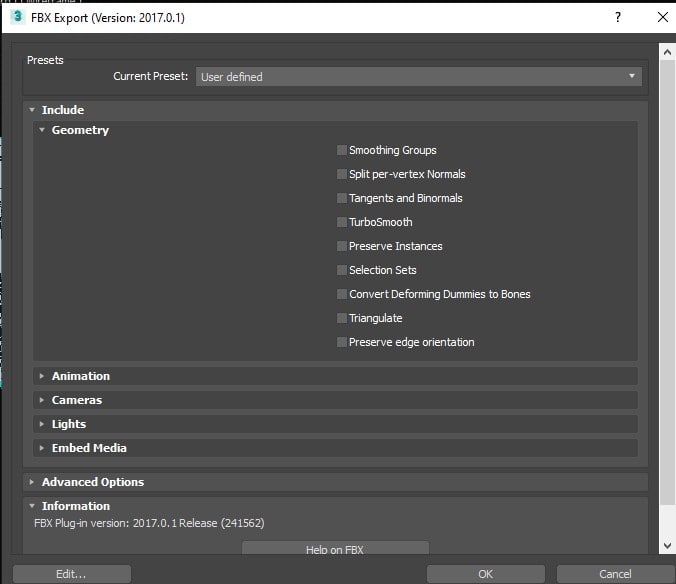Click the FBX Export window title text
The width and height of the screenshot is (676, 584).
click(108, 18)
